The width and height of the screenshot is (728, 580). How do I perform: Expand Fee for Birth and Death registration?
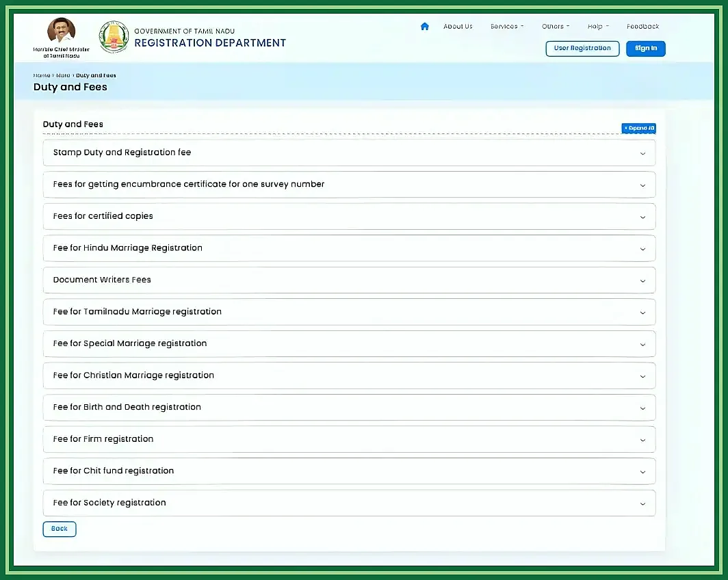pyautogui.click(x=349, y=408)
